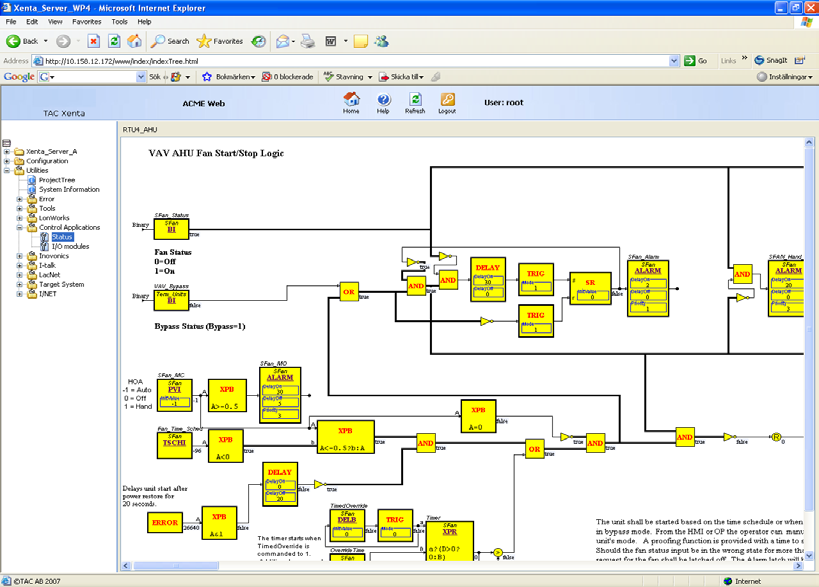Viewport: 819px width, 587px height.
Task: Select the I/NET tree item
Action: (48, 294)
